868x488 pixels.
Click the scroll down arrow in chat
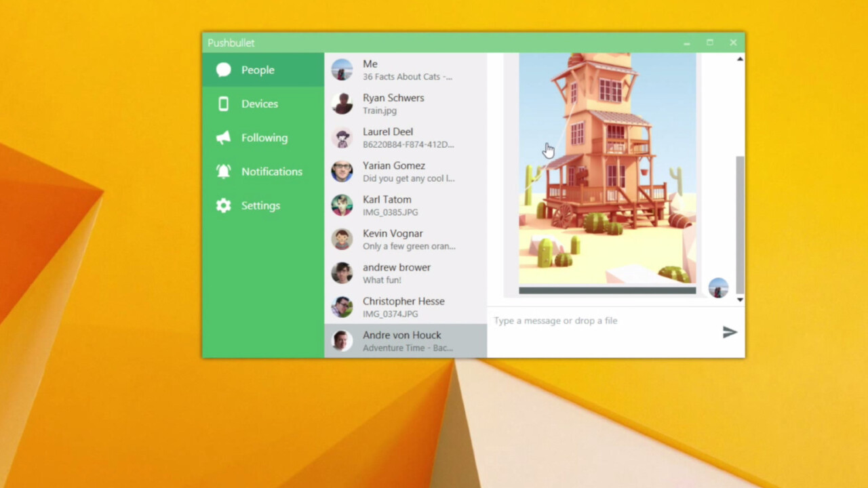[x=740, y=299]
